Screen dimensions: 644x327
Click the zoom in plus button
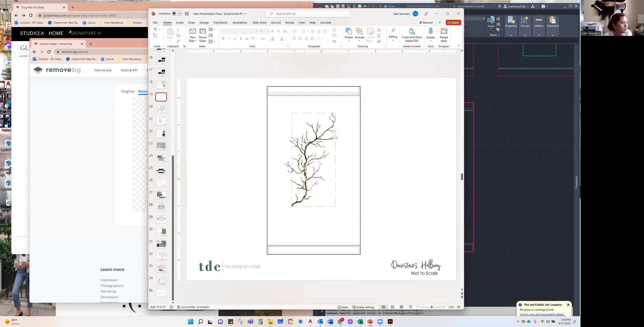click(x=444, y=307)
